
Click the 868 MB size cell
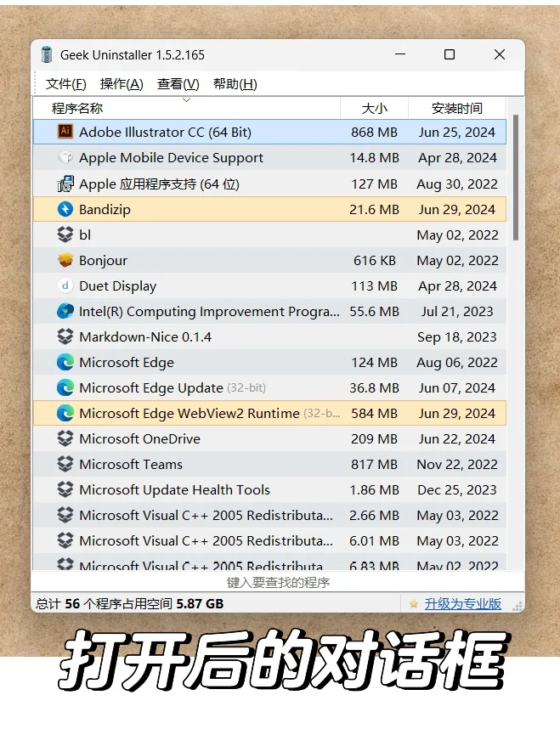click(374, 132)
